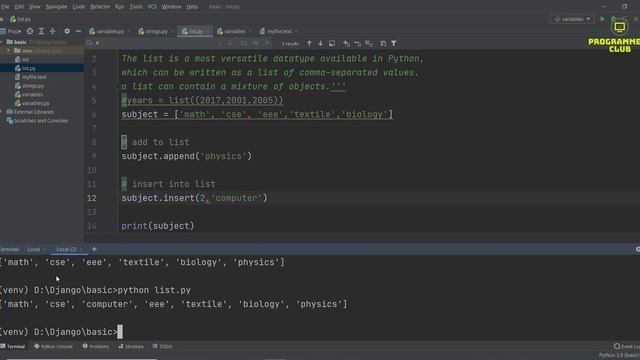The height and width of the screenshot is (360, 640).
Task: Select the Local terminal session tab
Action: (33, 249)
